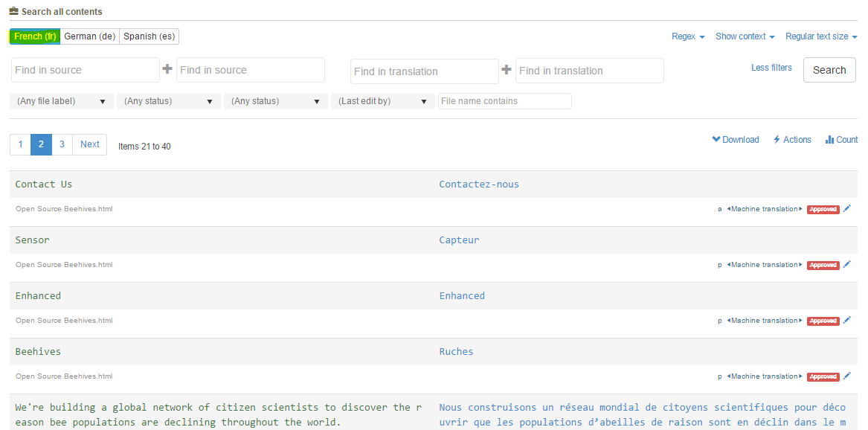Click the plus icon between translation fields
868x430 pixels.
(507, 70)
